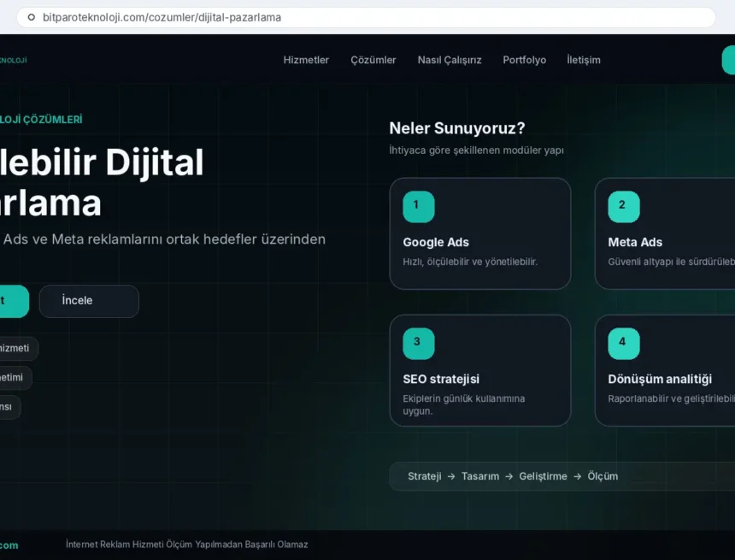Select the number 3 badge on SEO card

click(x=419, y=344)
